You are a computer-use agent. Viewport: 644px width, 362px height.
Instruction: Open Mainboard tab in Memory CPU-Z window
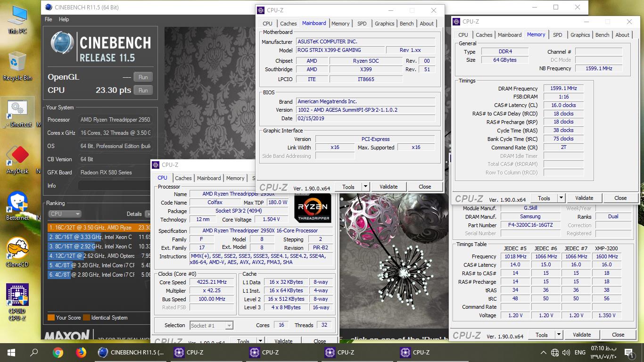click(510, 35)
